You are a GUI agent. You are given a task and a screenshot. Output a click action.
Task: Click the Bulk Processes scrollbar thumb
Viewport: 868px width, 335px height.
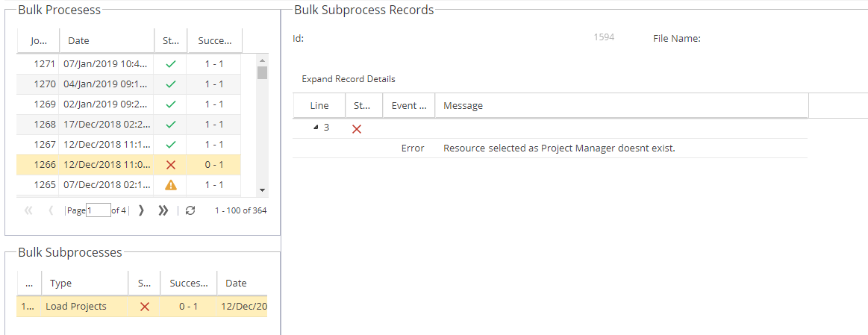click(x=263, y=72)
